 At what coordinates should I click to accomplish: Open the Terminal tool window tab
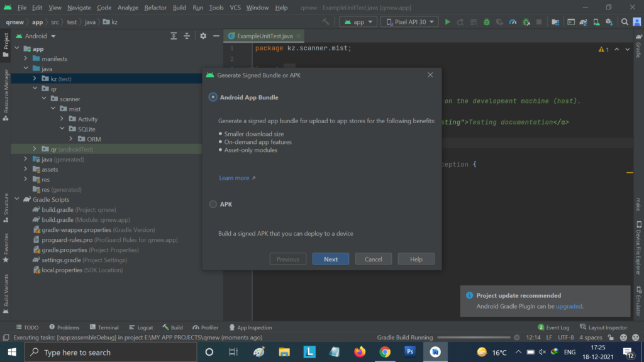pos(104,327)
